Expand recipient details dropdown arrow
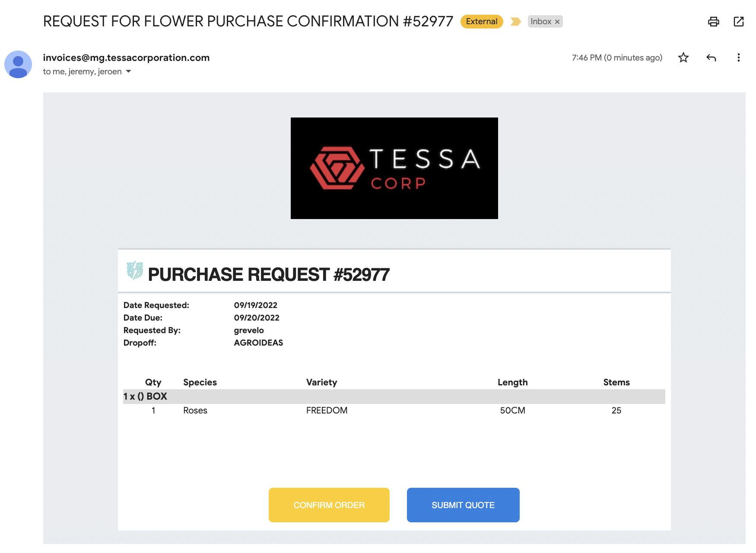 [128, 71]
